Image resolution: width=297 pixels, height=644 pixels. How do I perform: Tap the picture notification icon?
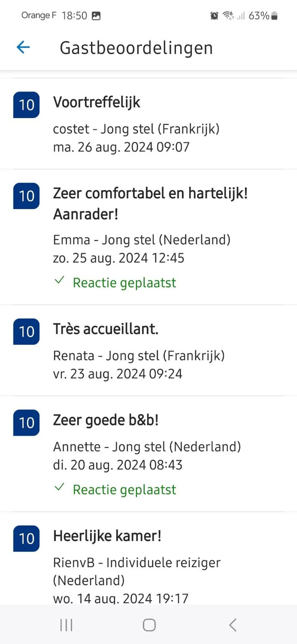[x=96, y=16]
